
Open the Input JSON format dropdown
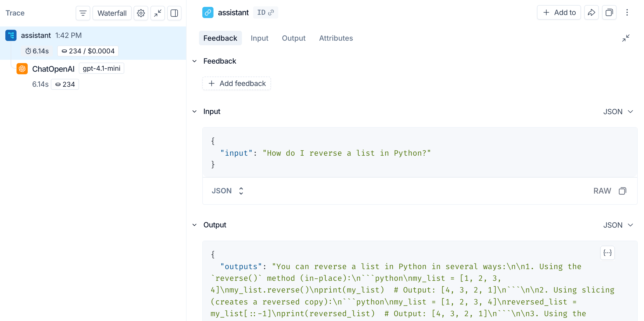tap(618, 112)
